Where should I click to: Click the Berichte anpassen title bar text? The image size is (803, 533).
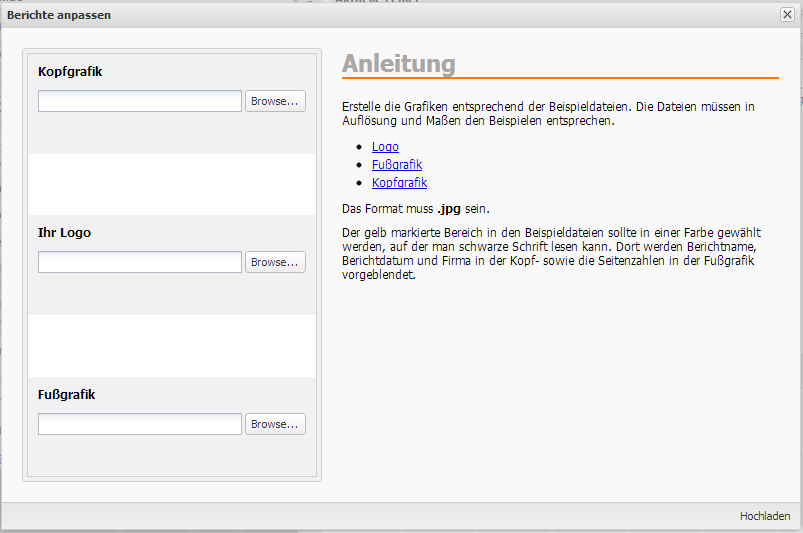click(x=59, y=15)
